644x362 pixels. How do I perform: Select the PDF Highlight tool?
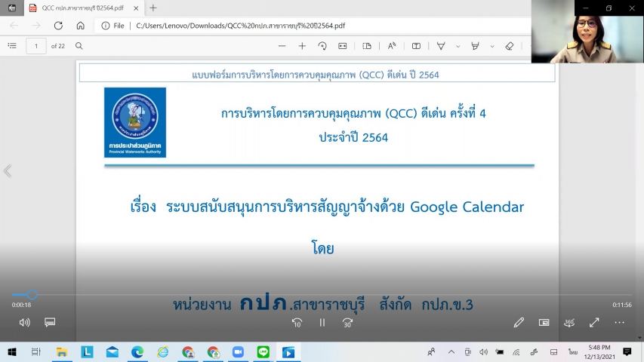[x=475, y=46]
